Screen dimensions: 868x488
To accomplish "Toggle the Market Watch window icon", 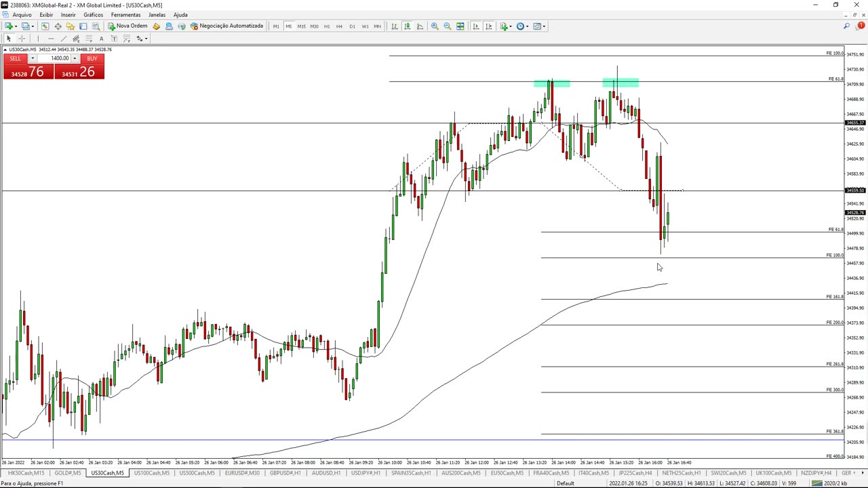I will pyautogui.click(x=45, y=26).
